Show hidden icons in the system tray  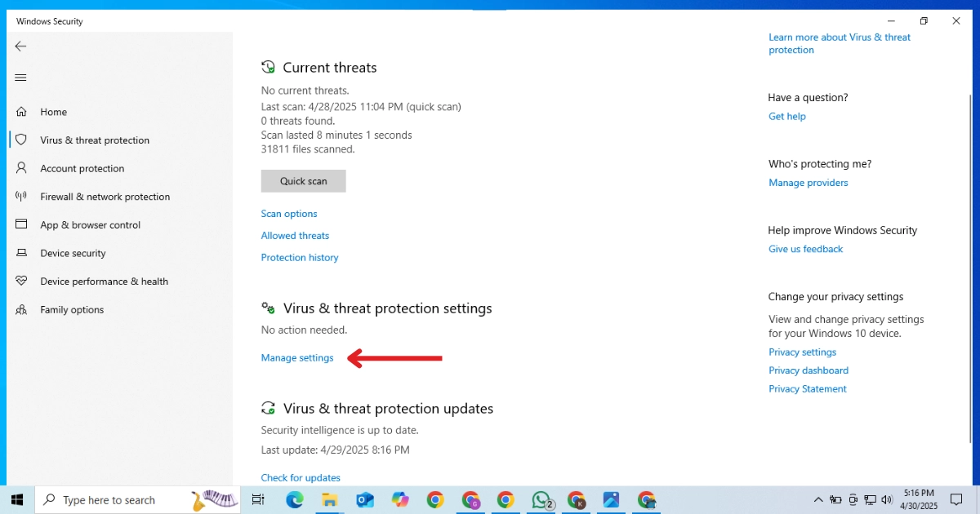coord(818,500)
